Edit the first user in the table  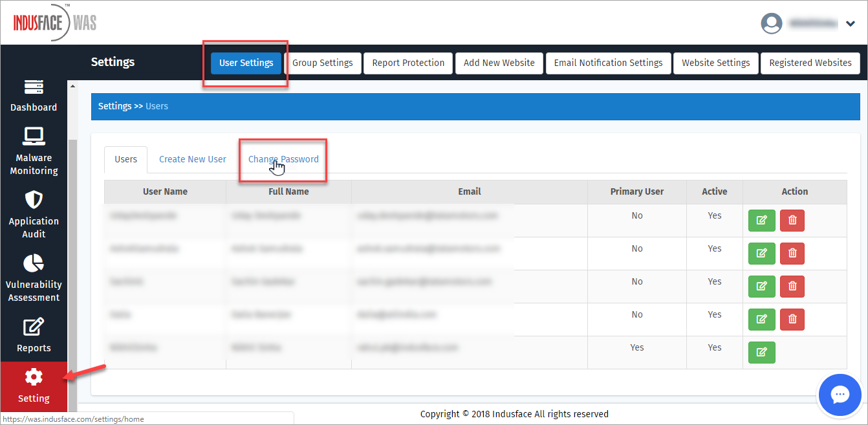click(761, 220)
